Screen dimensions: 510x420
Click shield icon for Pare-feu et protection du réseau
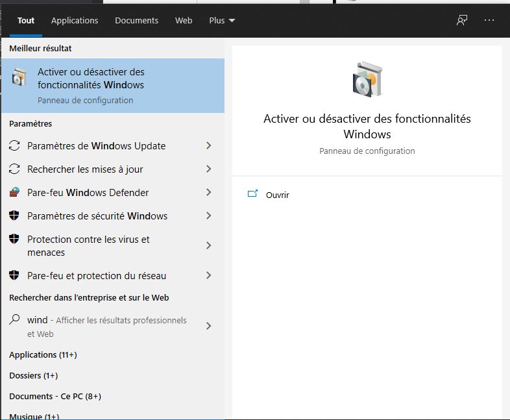pos(14,275)
